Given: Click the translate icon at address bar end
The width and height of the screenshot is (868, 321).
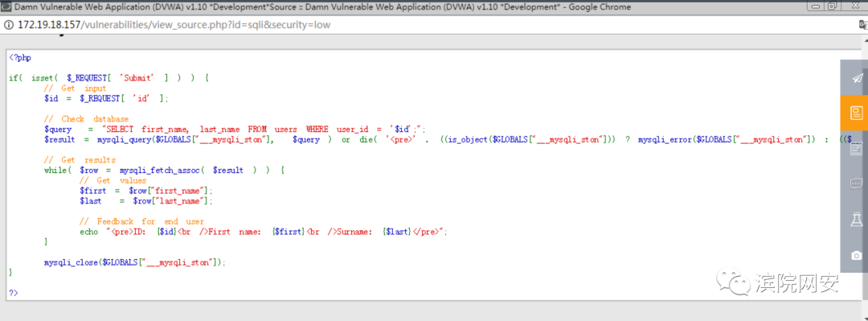Looking at the screenshot, I should point(862,26).
